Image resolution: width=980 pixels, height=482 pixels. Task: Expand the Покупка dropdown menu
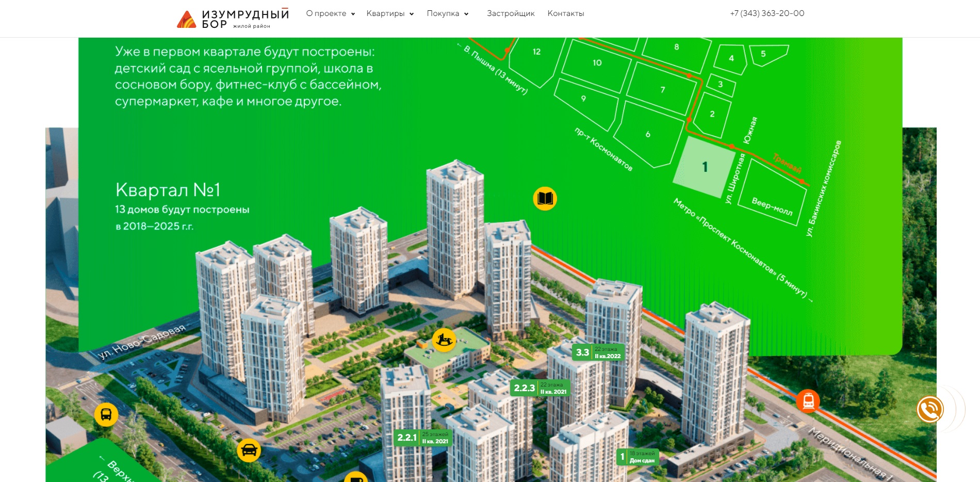pos(448,13)
